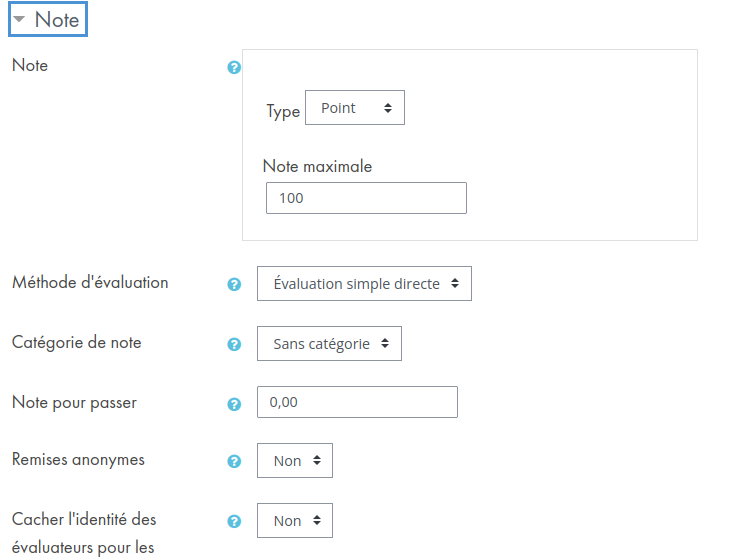Focus the Note maximale field containing 100
Image resolution: width=744 pixels, height=559 pixels.
tap(366, 198)
